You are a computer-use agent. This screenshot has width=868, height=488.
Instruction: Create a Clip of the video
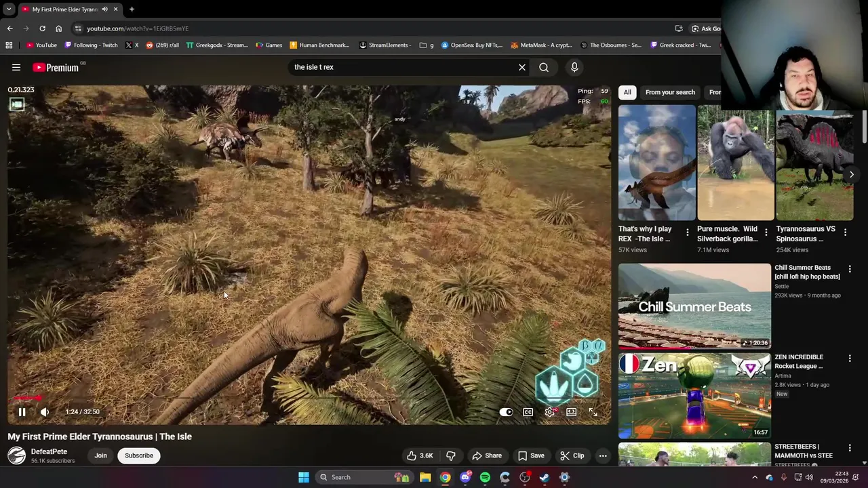pos(572,455)
